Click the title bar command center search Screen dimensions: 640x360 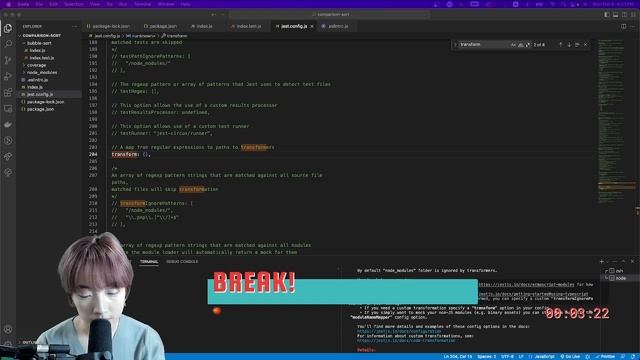[x=329, y=15]
